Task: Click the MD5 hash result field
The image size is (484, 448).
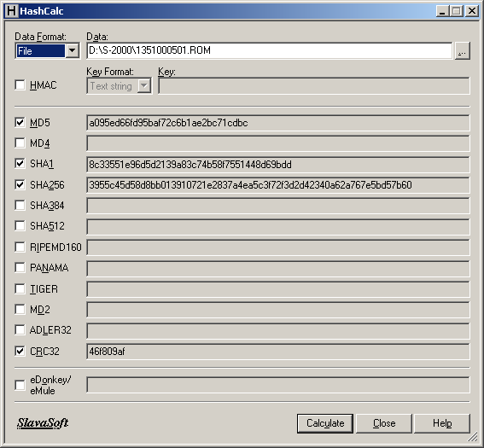Action: (x=278, y=123)
